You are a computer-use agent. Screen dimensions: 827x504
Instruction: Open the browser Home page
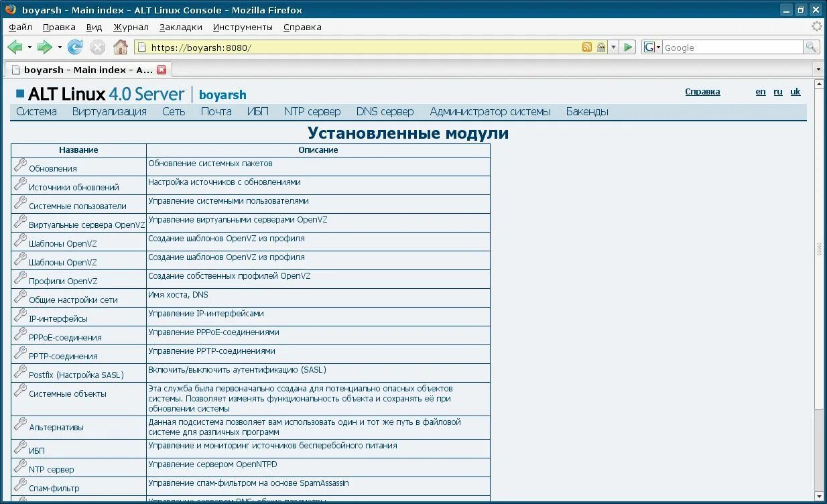(121, 47)
